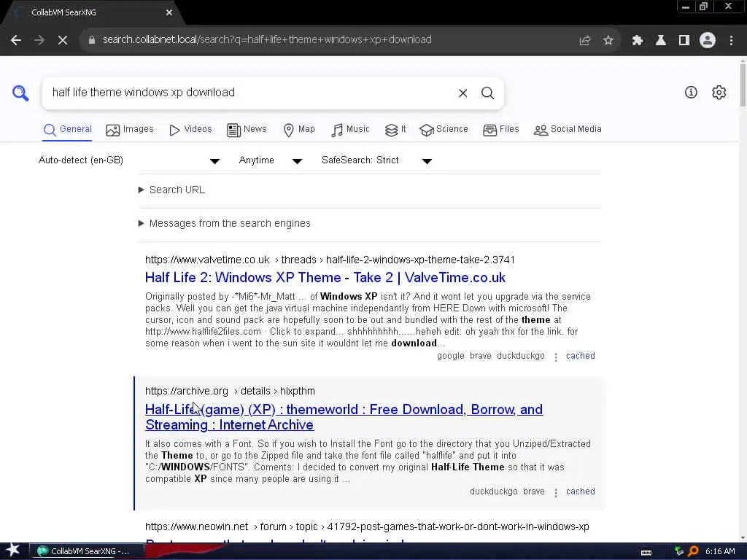This screenshot has height=560, width=747.
Task: Click the 6:16 AM taskbar clock
Action: (x=720, y=551)
